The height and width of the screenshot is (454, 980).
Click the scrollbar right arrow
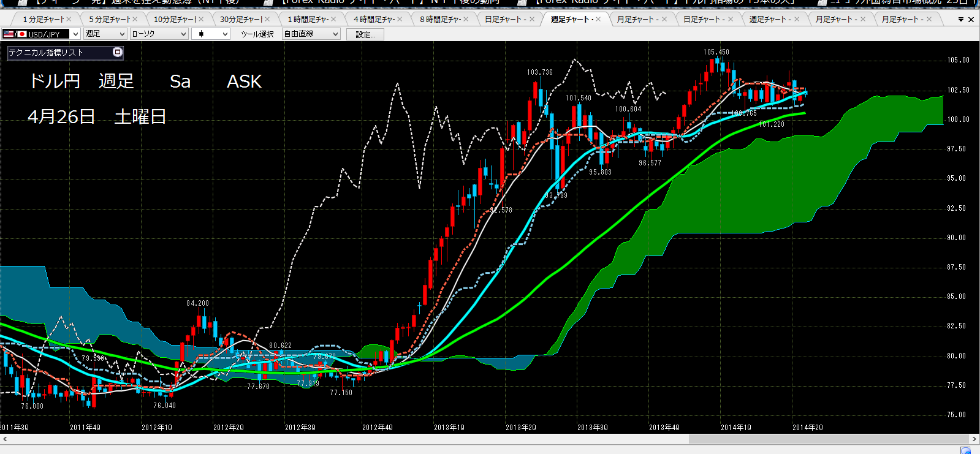click(x=974, y=439)
